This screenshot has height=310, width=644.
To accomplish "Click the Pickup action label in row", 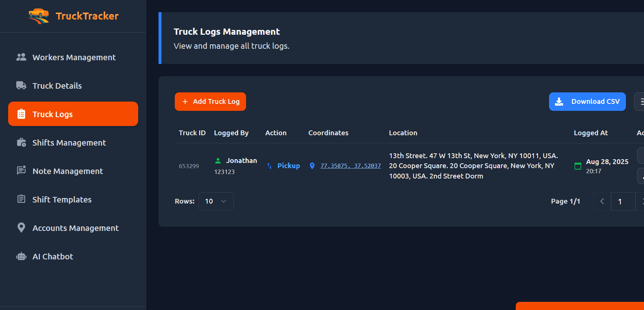I will point(289,166).
